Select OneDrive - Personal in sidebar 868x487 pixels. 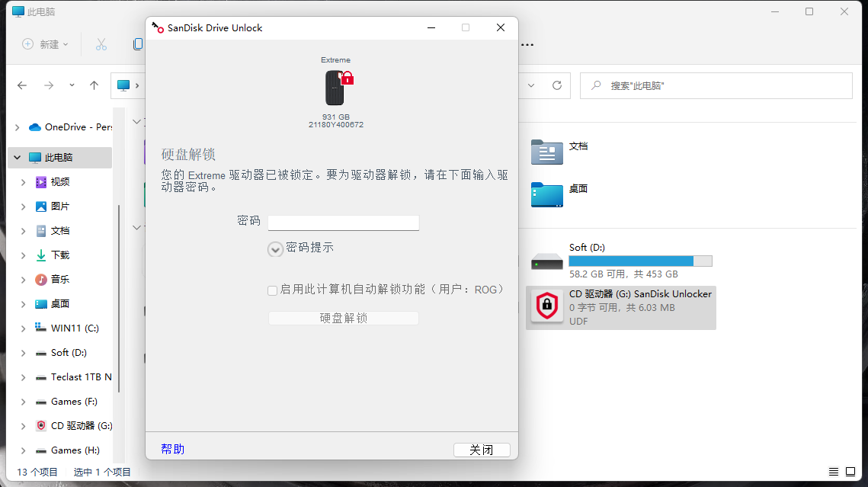point(70,127)
